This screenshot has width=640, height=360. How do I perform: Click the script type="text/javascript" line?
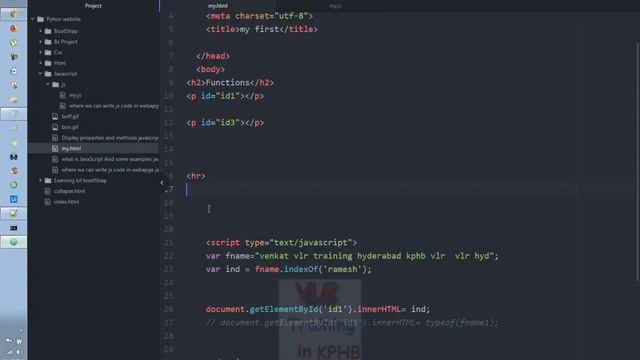point(281,243)
